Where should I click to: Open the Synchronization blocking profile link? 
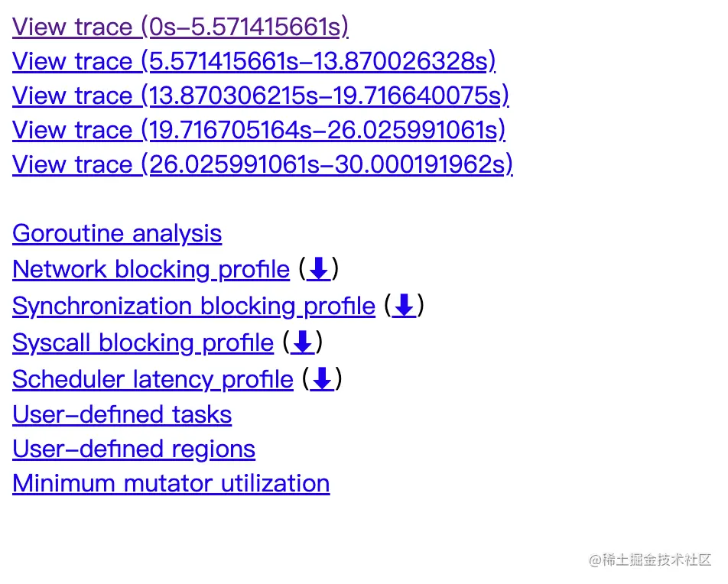click(193, 306)
